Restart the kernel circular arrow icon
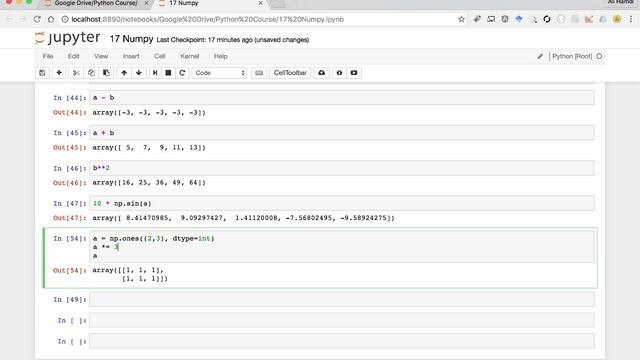 182,73
